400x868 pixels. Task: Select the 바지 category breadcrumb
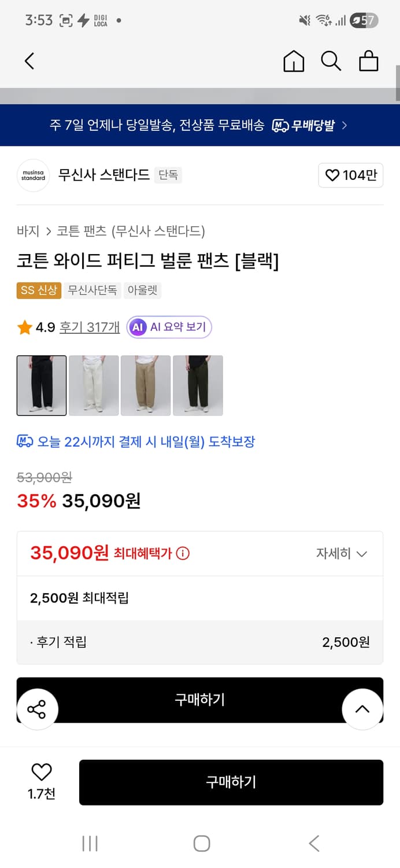tap(26, 230)
